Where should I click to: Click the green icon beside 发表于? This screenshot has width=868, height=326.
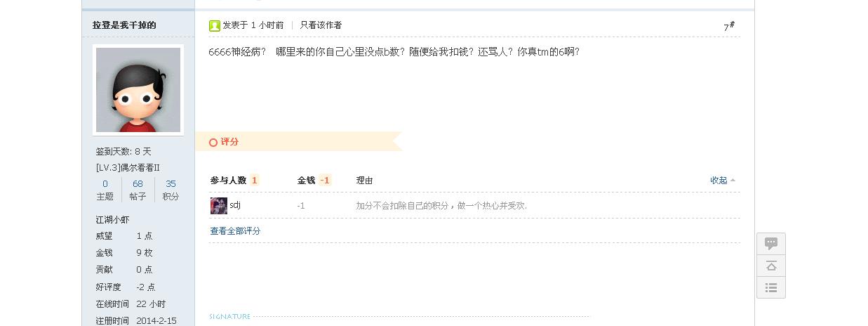point(215,26)
